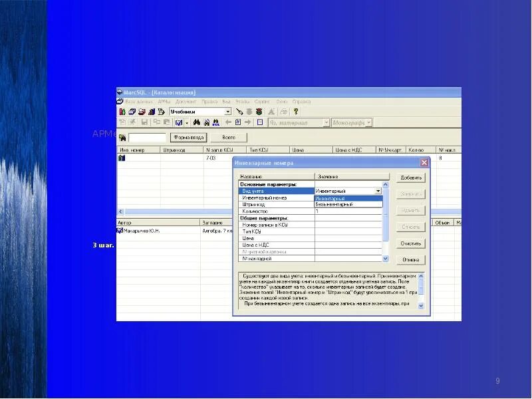Click the floppy disk save icon
This screenshot has height=399, width=532.
[144, 122]
